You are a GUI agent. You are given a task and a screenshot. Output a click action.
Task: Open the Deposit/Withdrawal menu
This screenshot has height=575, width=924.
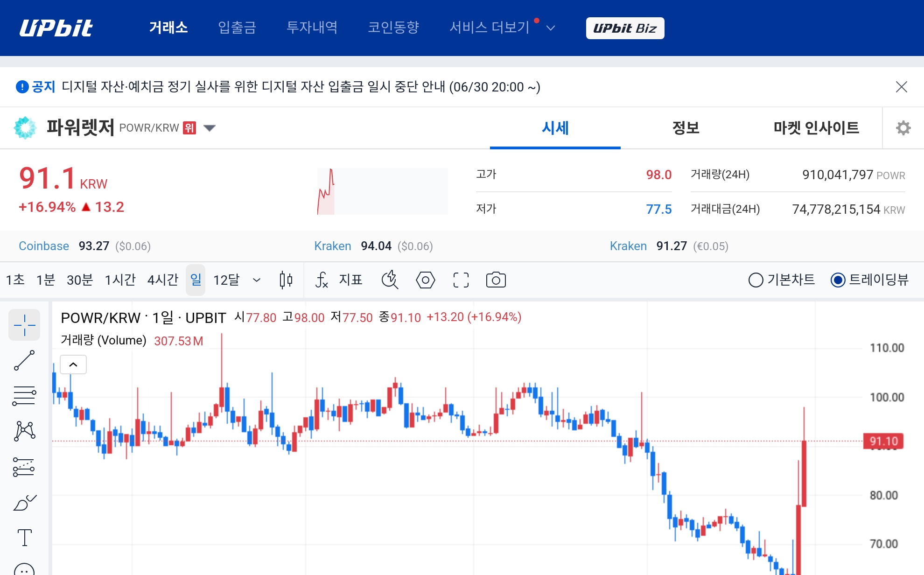(x=237, y=28)
